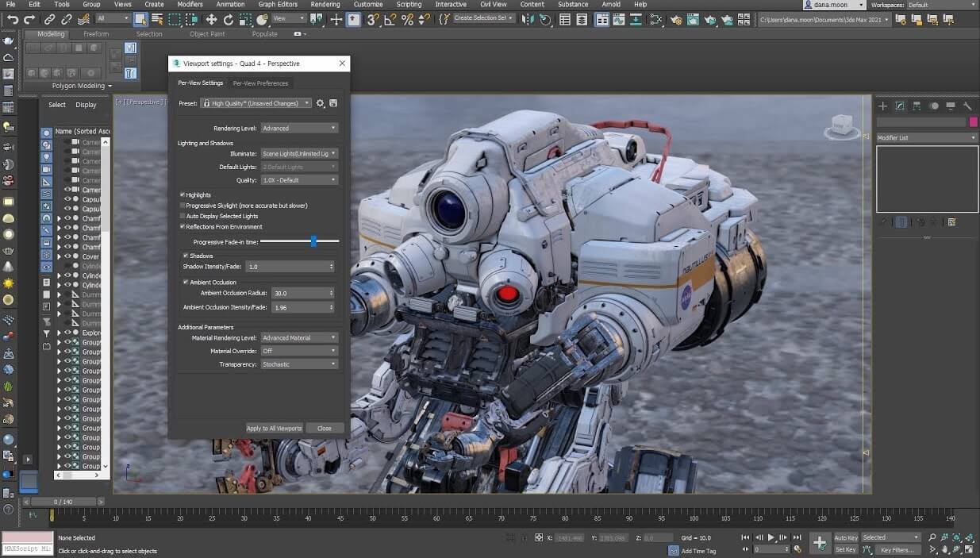Click the ViewCube in the viewport
980x558 pixels.
841,126
